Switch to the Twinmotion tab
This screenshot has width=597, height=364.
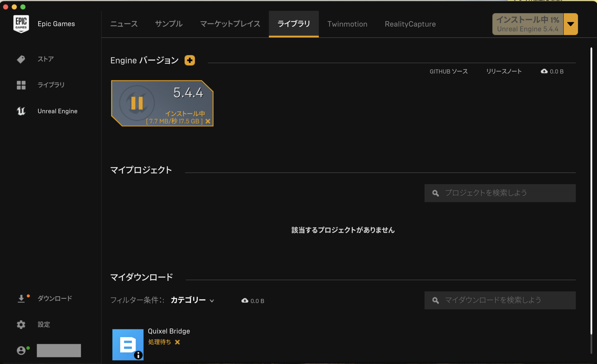(347, 24)
